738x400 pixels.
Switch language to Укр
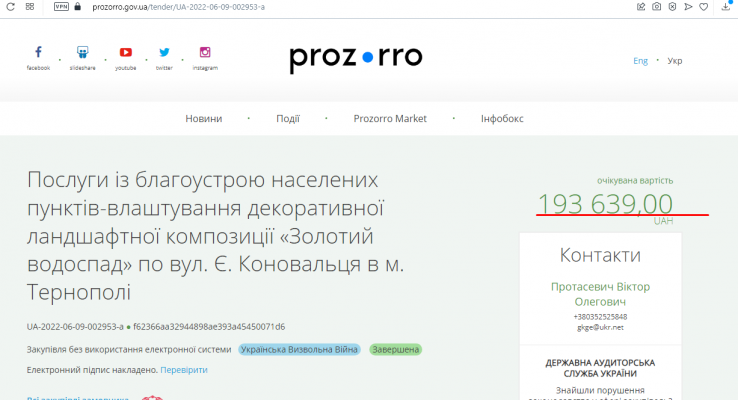[674, 61]
